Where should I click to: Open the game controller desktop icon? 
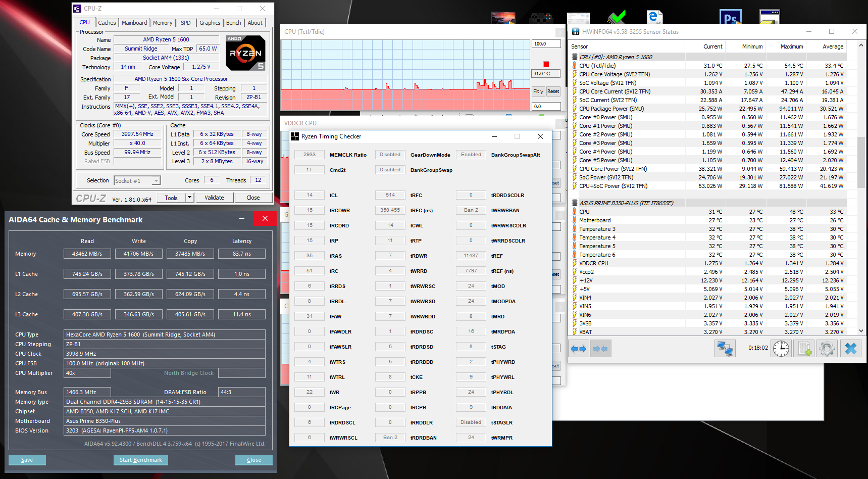541,18
